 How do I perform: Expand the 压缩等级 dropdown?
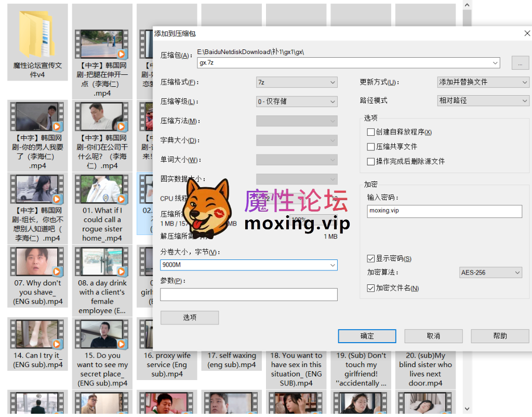(x=297, y=101)
